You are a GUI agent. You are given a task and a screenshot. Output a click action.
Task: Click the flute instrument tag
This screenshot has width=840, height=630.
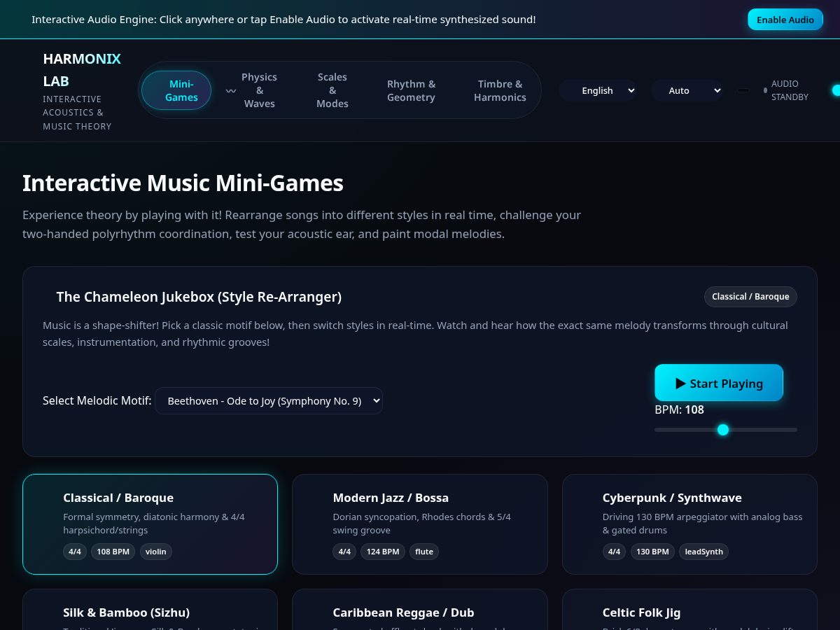pyautogui.click(x=424, y=552)
